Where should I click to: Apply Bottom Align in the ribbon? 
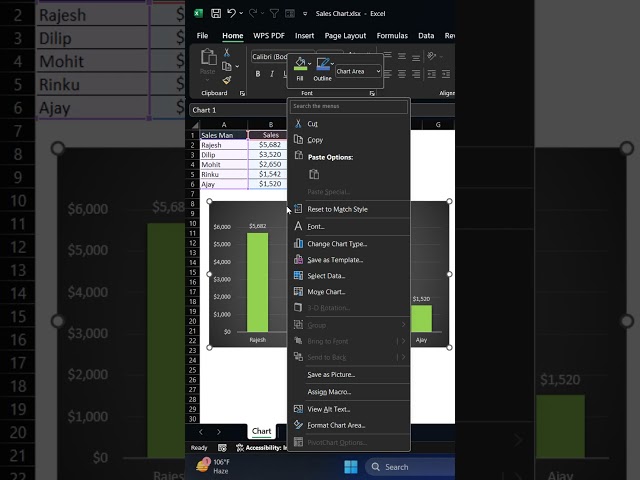coord(416,57)
